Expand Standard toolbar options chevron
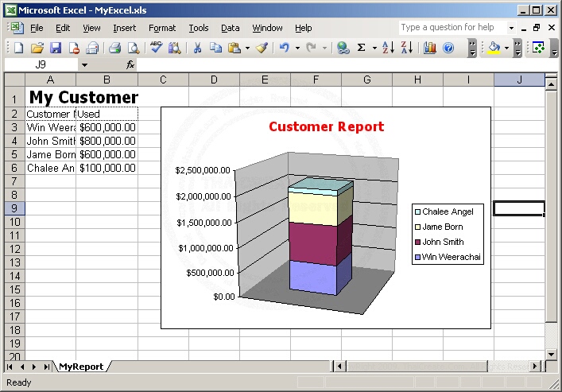The height and width of the screenshot is (392, 562). pos(472,48)
